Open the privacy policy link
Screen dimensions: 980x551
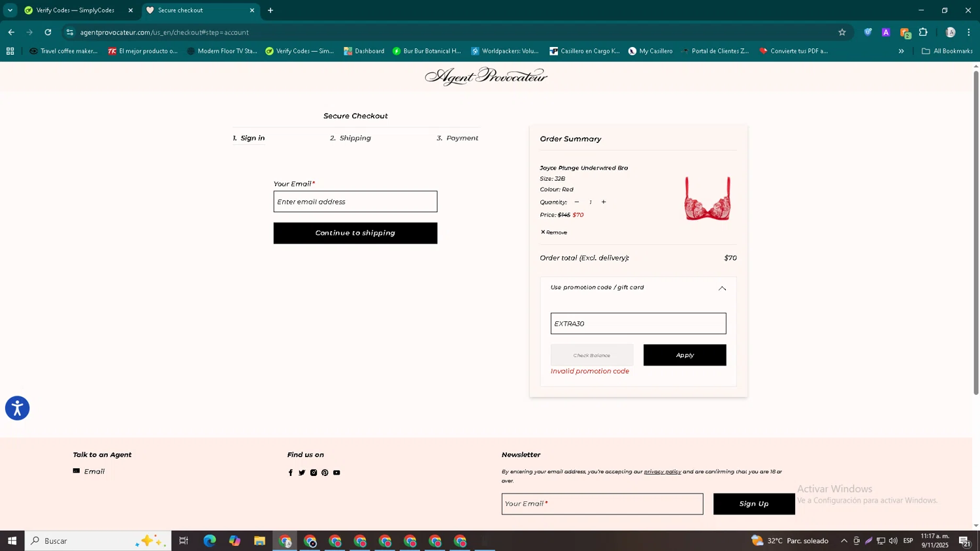point(662,472)
